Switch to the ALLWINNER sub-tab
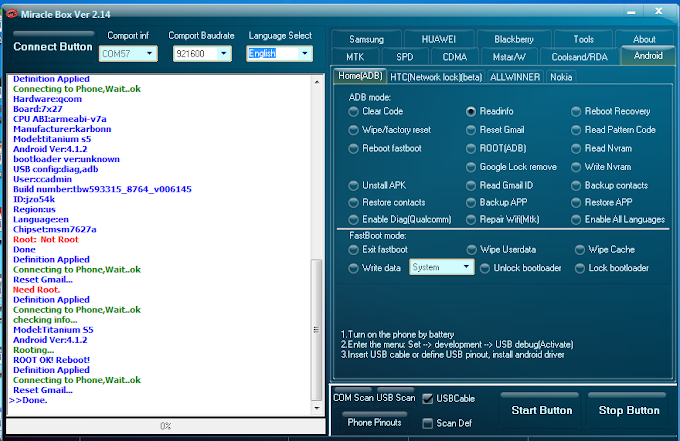 point(515,77)
